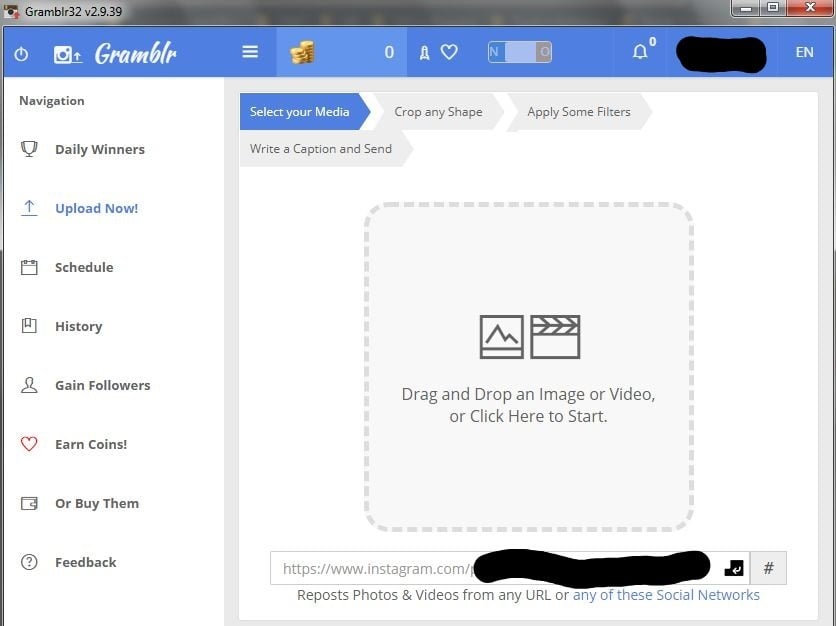This screenshot has width=836, height=626.
Task: Click the question mark icon beside Feedback
Action: pyautogui.click(x=29, y=562)
